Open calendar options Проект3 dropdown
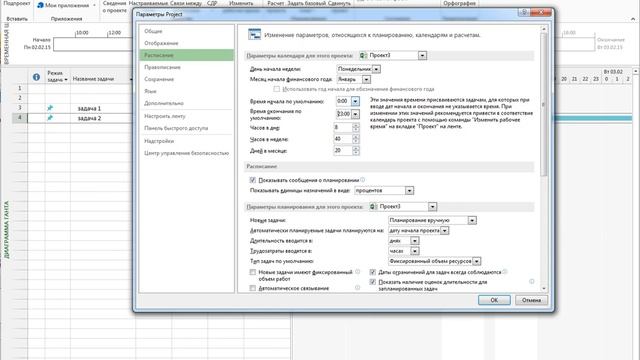This screenshot has width=640, height=360. (x=422, y=55)
